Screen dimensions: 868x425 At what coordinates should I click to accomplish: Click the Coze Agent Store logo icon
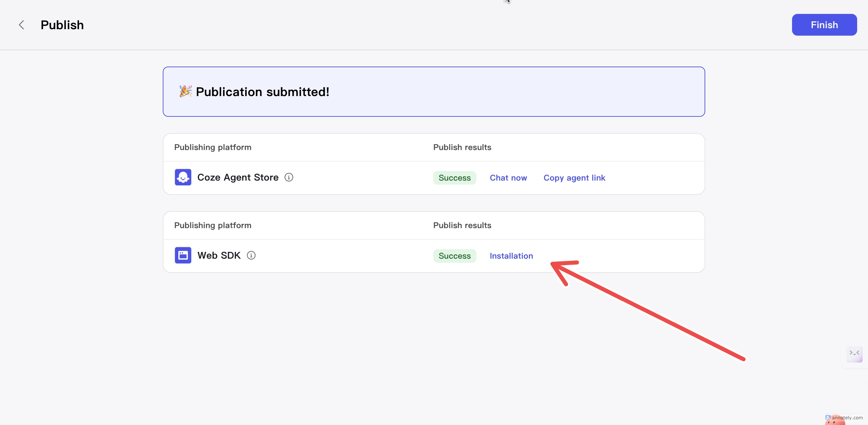(x=183, y=177)
